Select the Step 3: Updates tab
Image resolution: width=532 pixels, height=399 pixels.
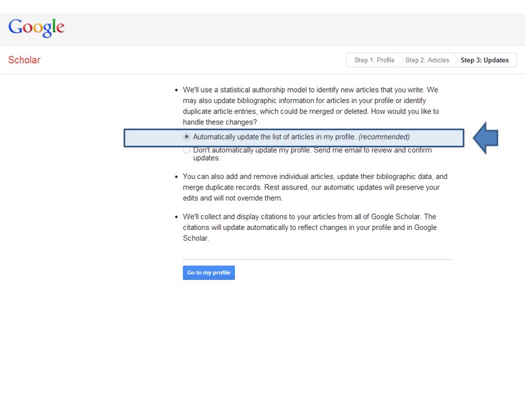coord(484,60)
